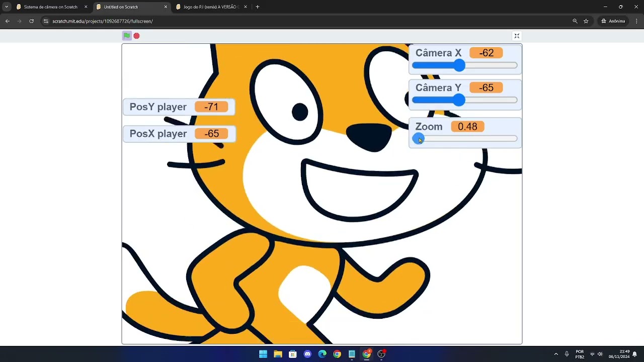Image resolution: width=644 pixels, height=362 pixels.
Task: Click the Câmera X label
Action: tap(438, 53)
